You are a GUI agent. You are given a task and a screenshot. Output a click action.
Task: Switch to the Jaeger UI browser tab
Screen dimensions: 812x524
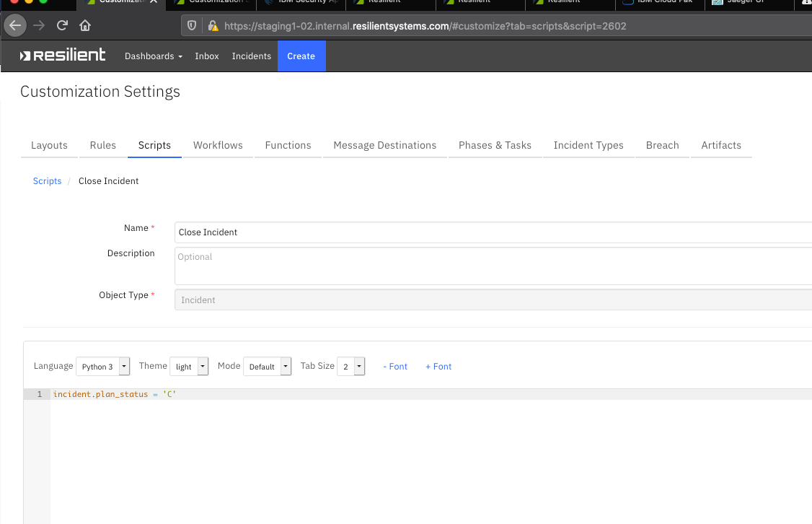(x=749, y=3)
